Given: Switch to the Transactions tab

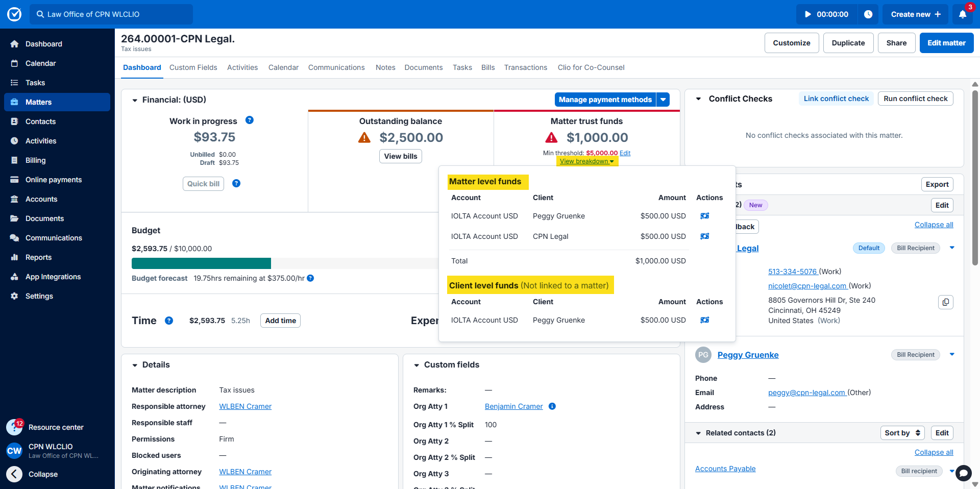Looking at the screenshot, I should pos(525,67).
